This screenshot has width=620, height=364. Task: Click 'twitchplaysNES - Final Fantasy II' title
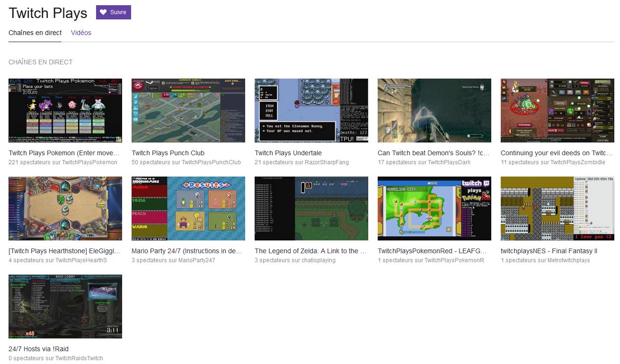click(549, 251)
